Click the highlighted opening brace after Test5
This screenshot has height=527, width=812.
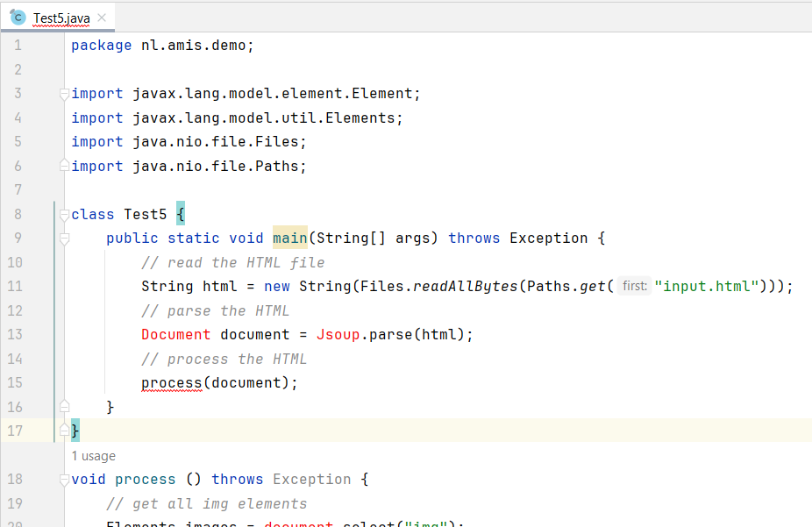coord(181,214)
